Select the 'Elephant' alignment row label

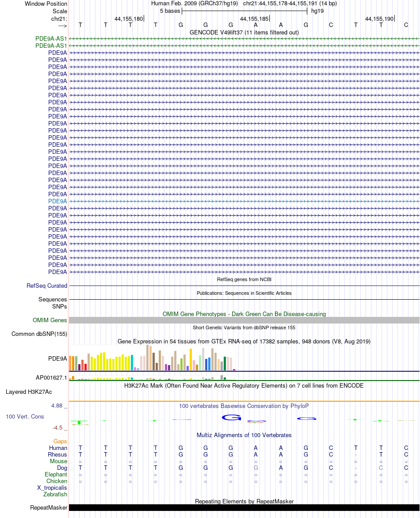click(x=56, y=474)
